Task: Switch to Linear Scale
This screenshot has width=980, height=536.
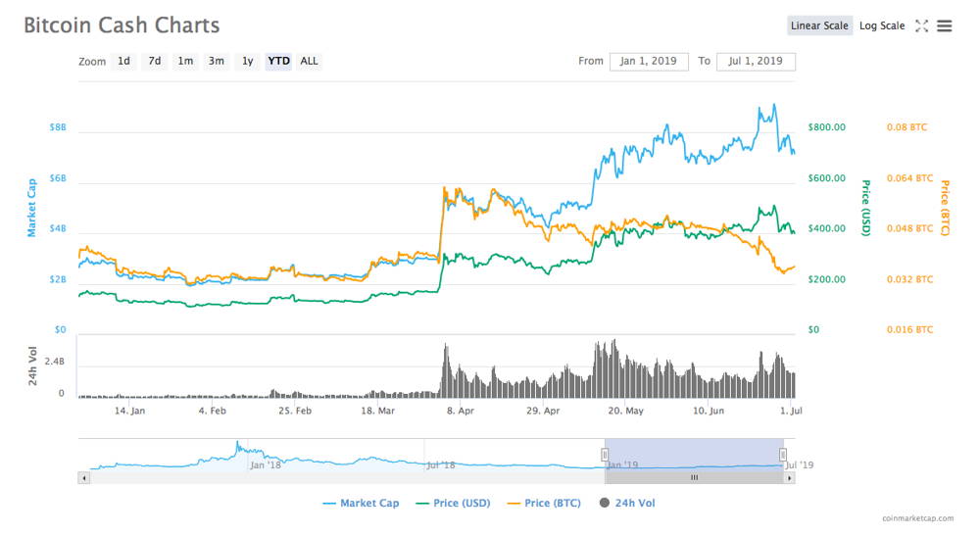Action: (x=819, y=25)
